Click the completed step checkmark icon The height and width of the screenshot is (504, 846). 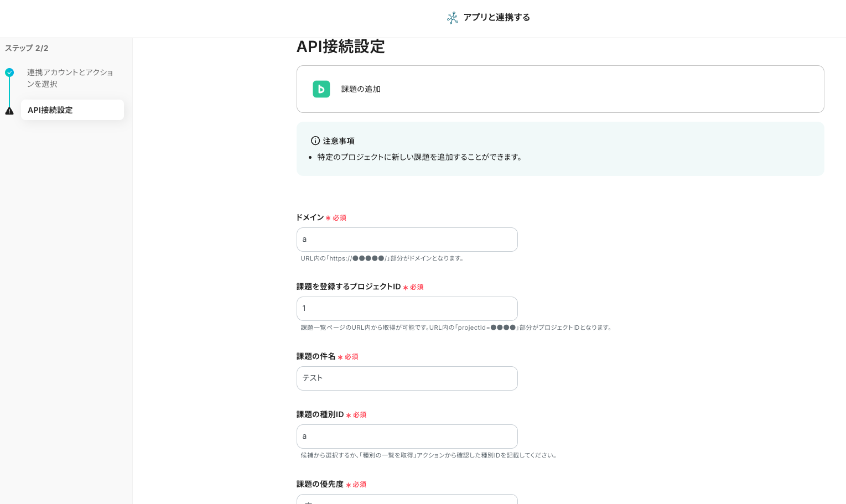9,72
